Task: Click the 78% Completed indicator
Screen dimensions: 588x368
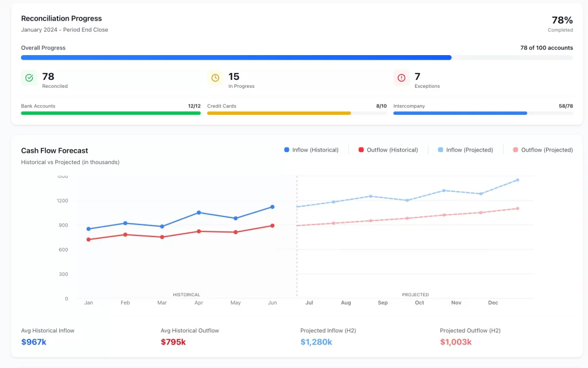Action: [561, 24]
